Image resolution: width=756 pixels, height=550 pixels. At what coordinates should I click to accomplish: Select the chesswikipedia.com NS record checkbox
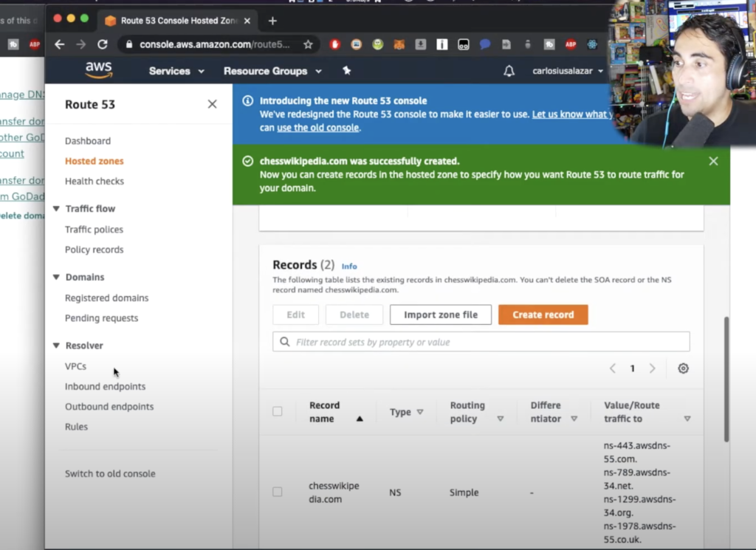(278, 492)
